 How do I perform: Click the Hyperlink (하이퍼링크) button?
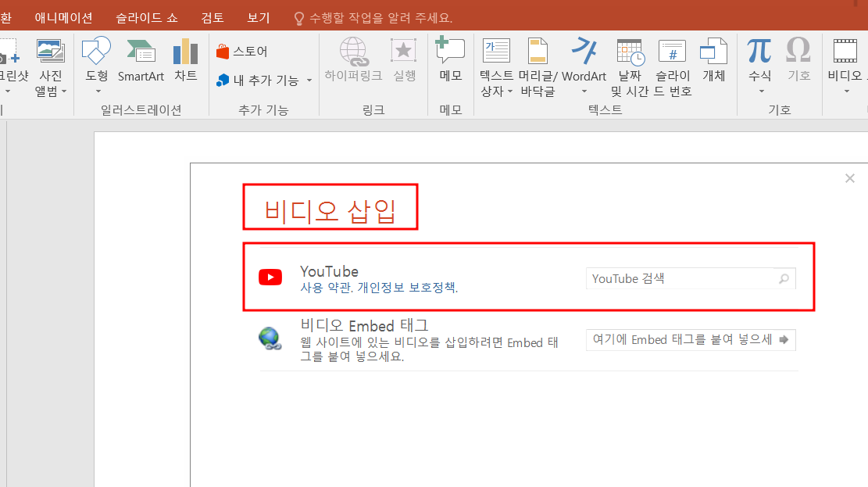click(353, 60)
